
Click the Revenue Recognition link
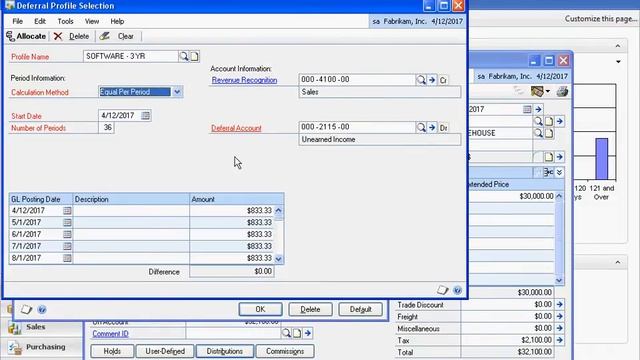(244, 80)
